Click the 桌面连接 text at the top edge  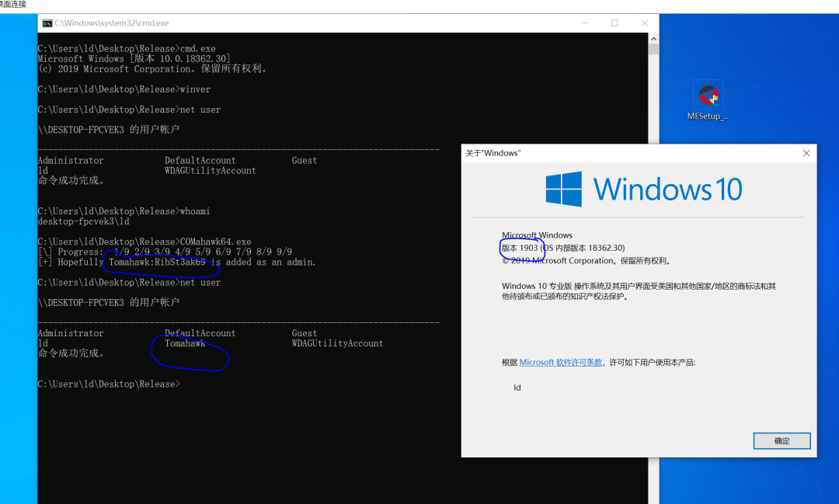point(13,5)
